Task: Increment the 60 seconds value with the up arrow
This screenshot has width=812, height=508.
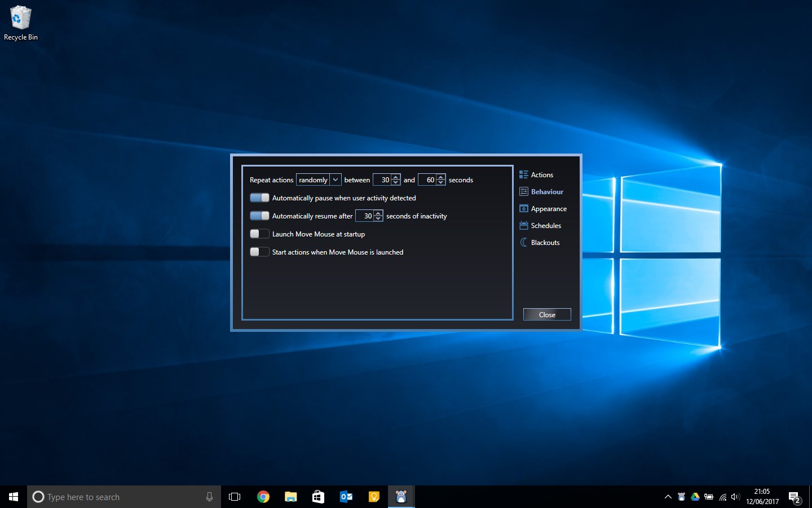Action: coord(440,177)
